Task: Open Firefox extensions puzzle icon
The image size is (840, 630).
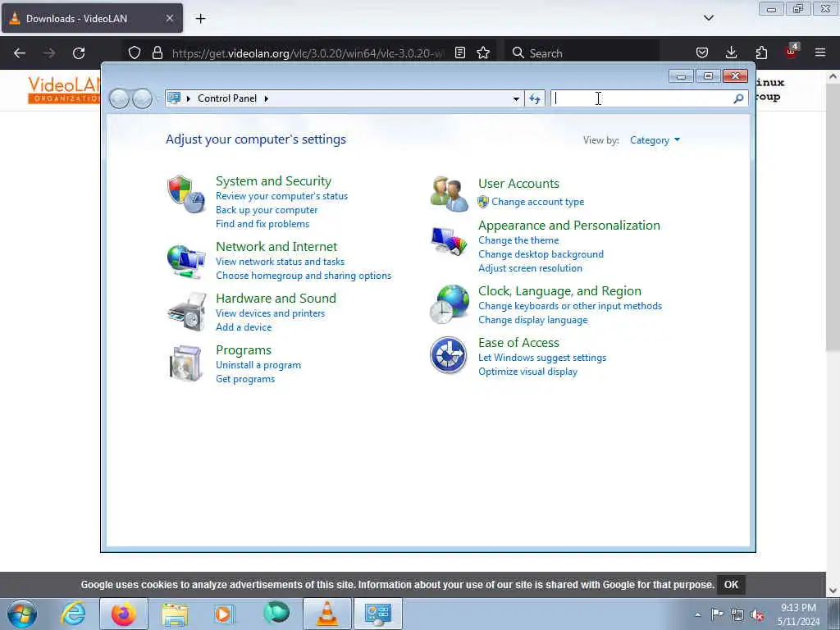Action: coord(761,52)
